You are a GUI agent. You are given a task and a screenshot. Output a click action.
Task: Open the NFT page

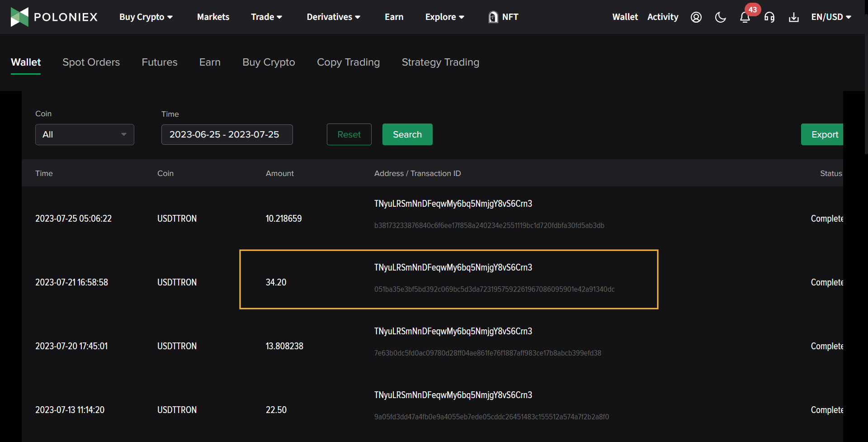(503, 17)
